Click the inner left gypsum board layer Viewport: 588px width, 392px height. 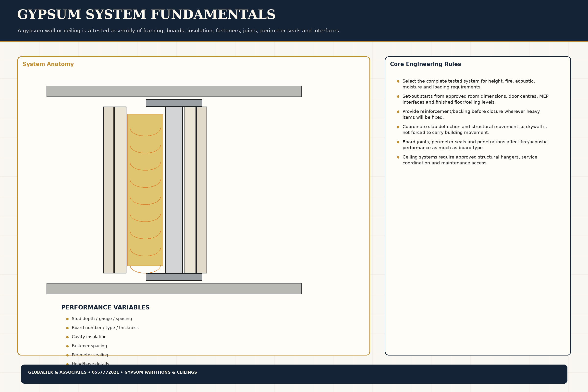tap(120, 190)
